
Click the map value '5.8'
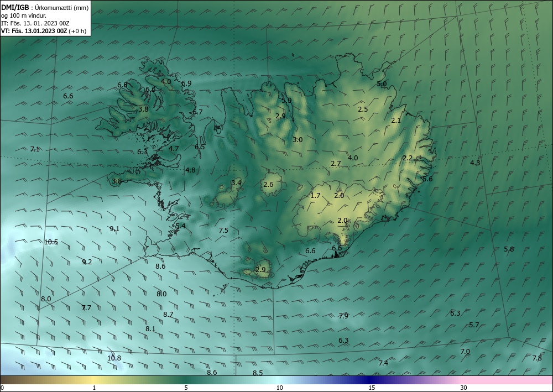point(509,249)
